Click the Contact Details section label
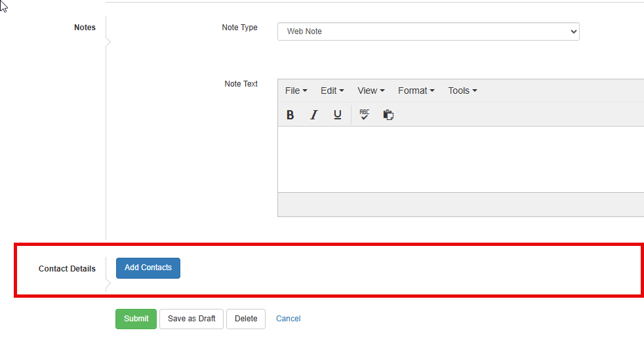The width and height of the screenshot is (644, 341). (x=67, y=269)
